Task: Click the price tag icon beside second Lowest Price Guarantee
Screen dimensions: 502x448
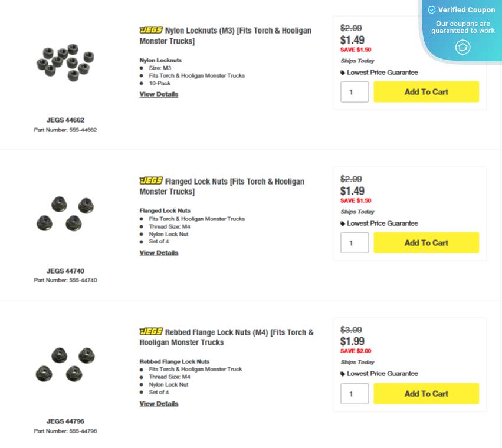Action: point(343,223)
